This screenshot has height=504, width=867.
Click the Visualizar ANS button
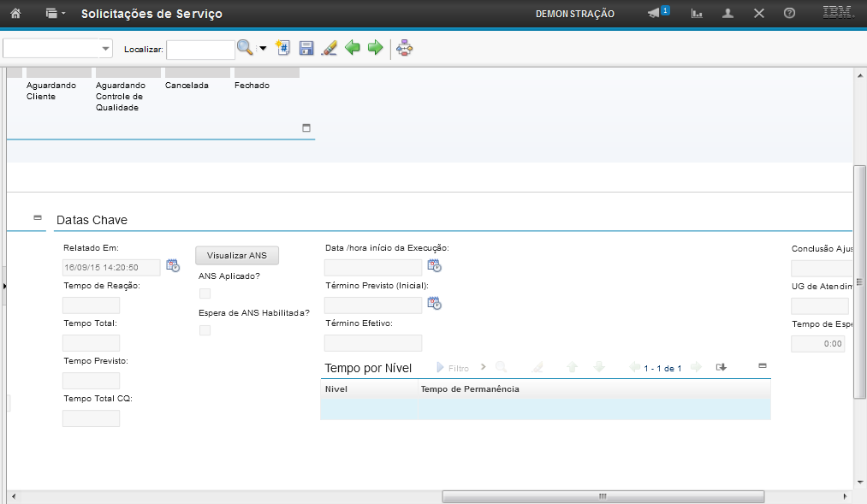pyautogui.click(x=237, y=255)
